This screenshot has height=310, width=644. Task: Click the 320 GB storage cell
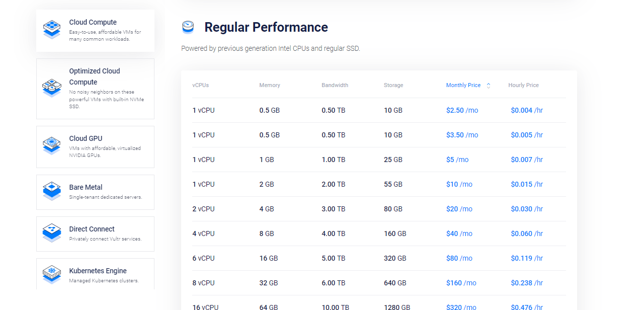(395, 258)
